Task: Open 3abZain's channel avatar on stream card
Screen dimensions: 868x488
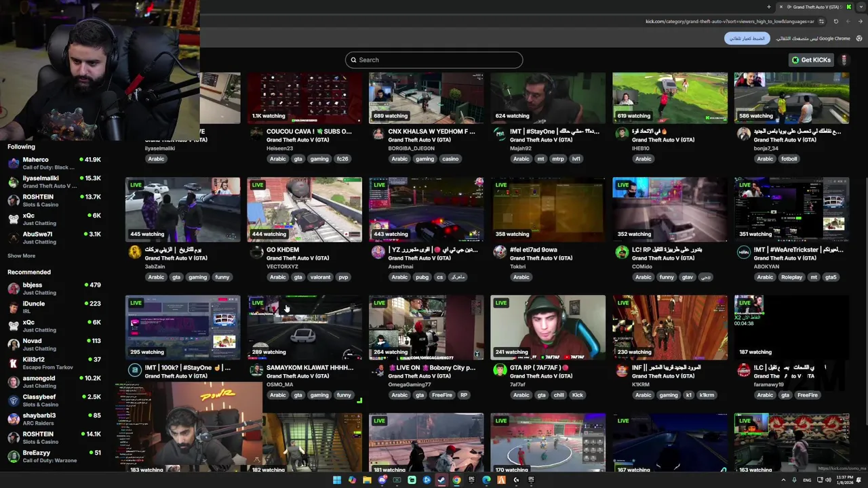Action: (x=135, y=253)
